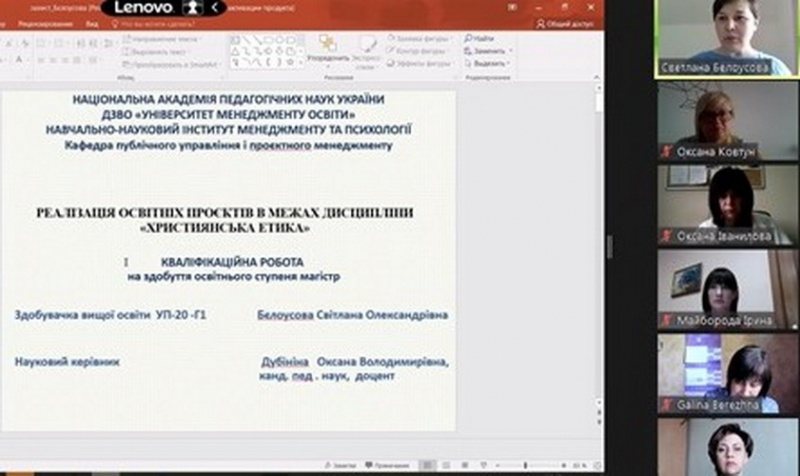The height and width of the screenshot is (476, 800).
Task: Click 'НАЦІОНАЛЬНА АКАДЕМІЯ ПЕДАГОГІЧНИХ НАУК' header line
Action: [228, 99]
